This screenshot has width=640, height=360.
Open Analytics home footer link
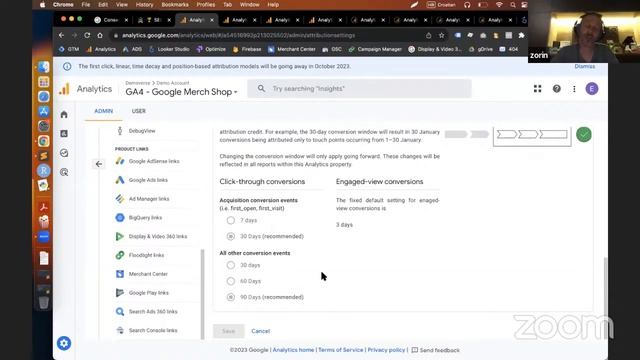pyautogui.click(x=293, y=350)
